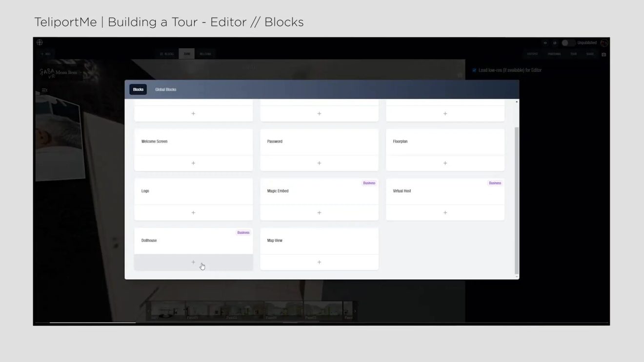Click the plus under the Logo block
The width and height of the screenshot is (644, 362).
pyautogui.click(x=193, y=213)
